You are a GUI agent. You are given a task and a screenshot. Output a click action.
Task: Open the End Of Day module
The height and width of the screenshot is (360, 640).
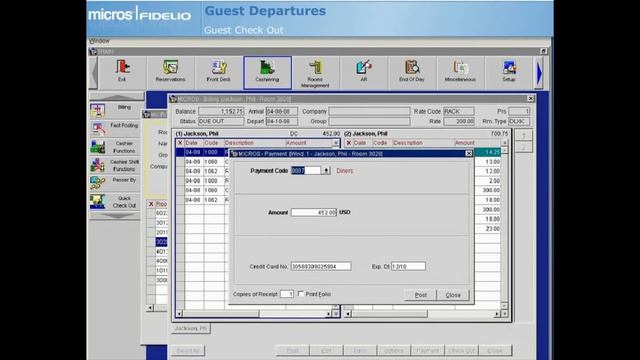[x=412, y=72]
